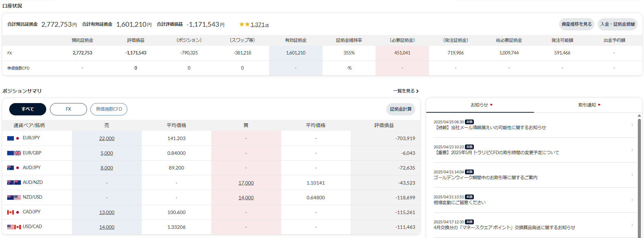Open the 取引通知 tab

[x=588, y=105]
